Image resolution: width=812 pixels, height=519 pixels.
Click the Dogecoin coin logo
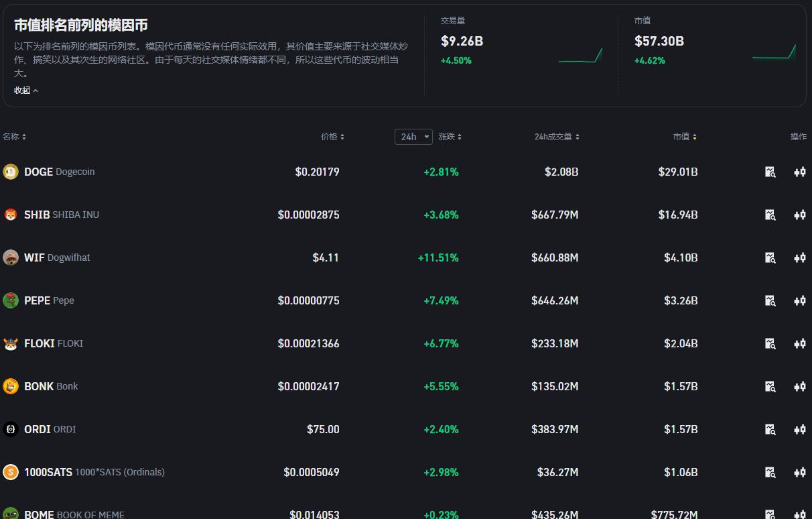coord(11,172)
